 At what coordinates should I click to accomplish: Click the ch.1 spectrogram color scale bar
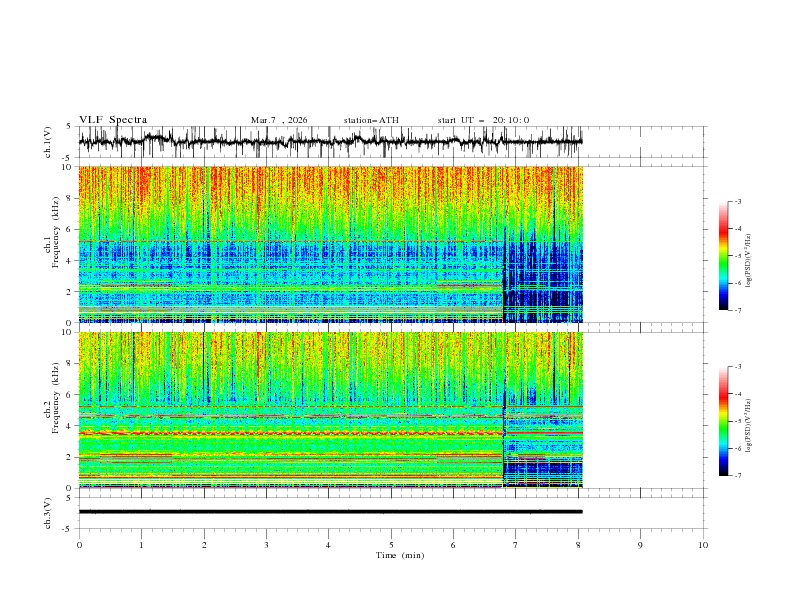coord(723,256)
